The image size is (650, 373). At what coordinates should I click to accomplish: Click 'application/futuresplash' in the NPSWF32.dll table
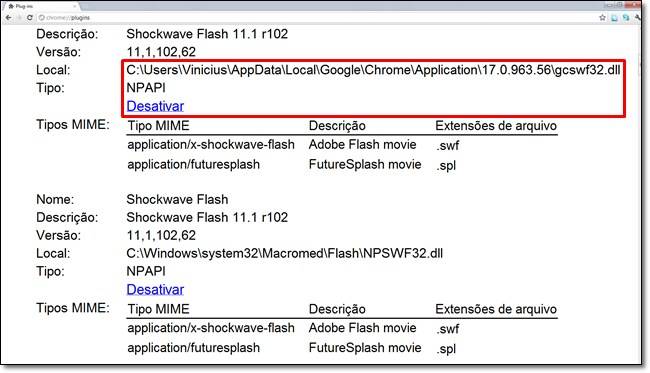(194, 348)
